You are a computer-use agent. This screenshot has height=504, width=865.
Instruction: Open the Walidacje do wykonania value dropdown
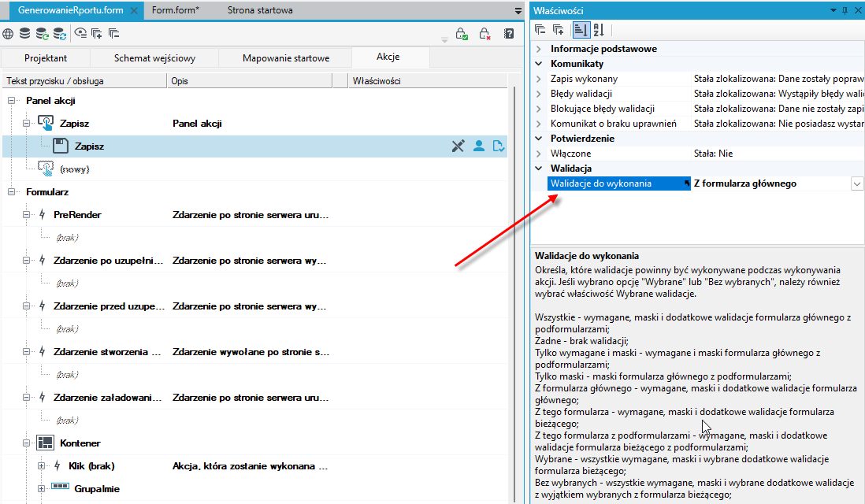pos(856,183)
